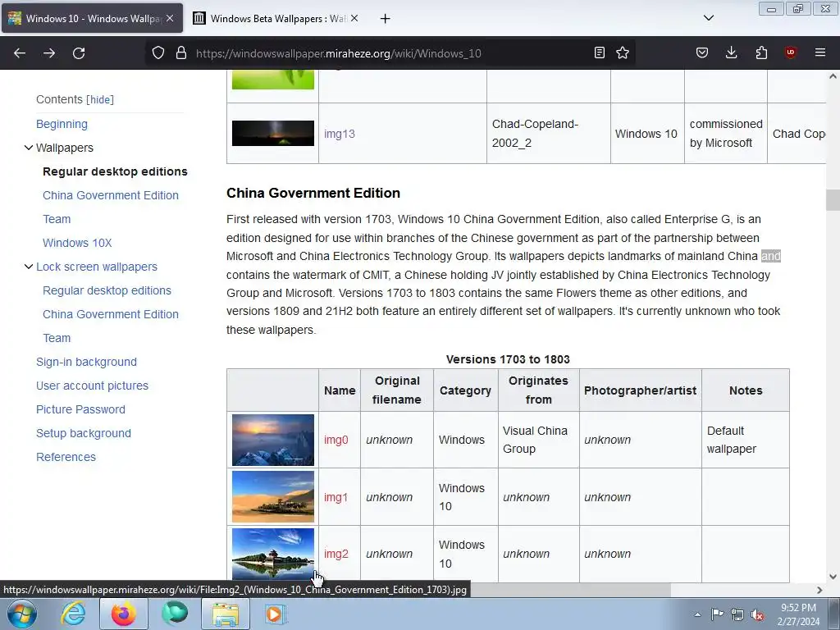Screen dimensions: 840x630
Task: Open Lock screen wallpapers section link
Action: 97,267
